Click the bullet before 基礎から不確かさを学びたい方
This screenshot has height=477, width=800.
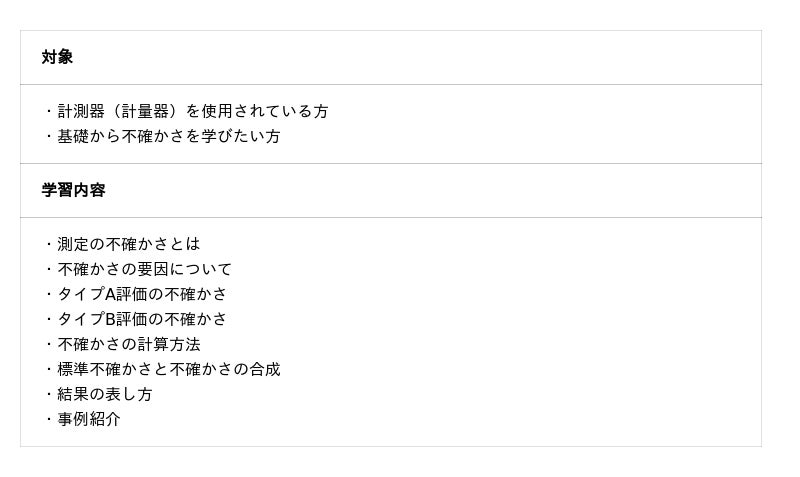[48, 136]
